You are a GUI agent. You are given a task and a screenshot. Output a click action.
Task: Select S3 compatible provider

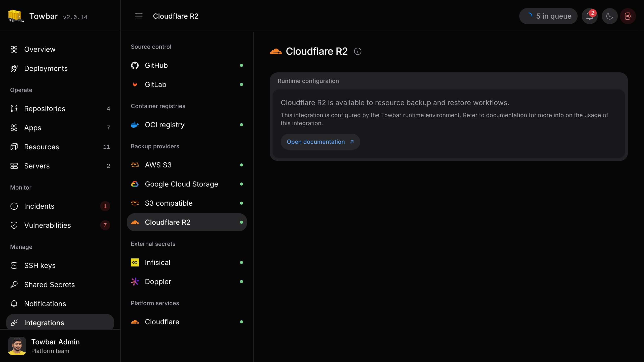click(x=187, y=203)
